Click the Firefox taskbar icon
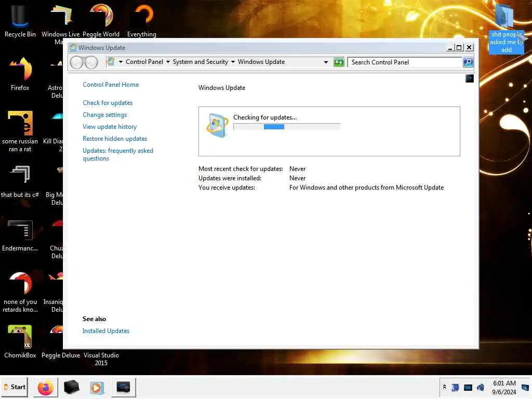Viewport: 532px width, 399px height. (x=46, y=388)
